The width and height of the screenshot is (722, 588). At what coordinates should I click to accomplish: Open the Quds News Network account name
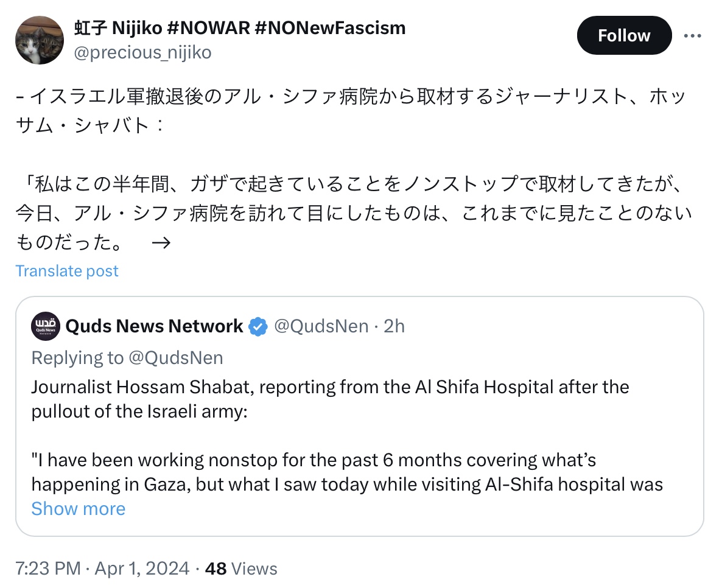pos(154,326)
